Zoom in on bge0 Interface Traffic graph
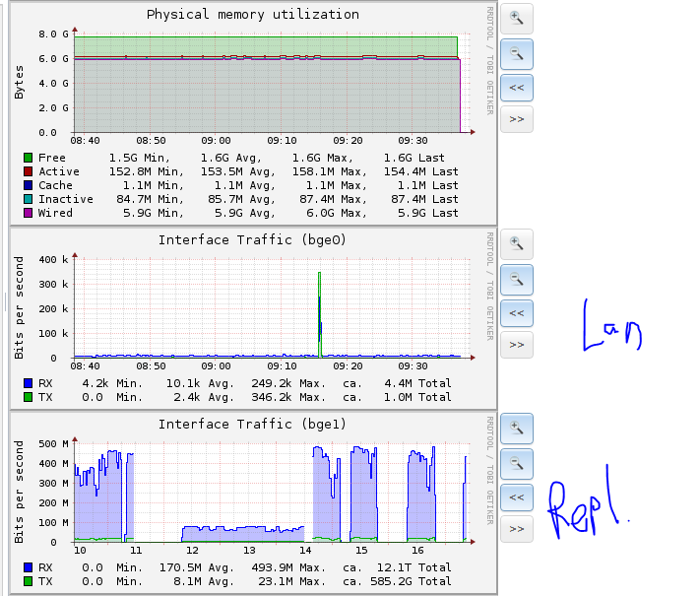 (x=517, y=244)
